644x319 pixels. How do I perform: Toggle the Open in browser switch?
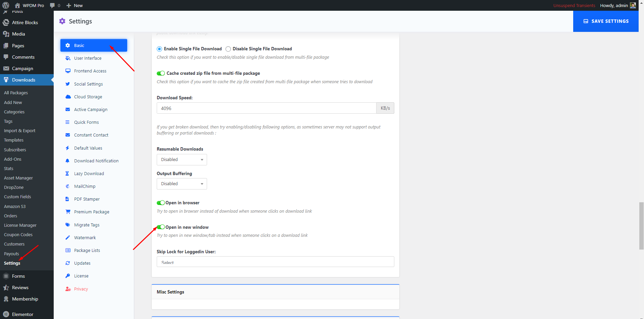tap(161, 203)
